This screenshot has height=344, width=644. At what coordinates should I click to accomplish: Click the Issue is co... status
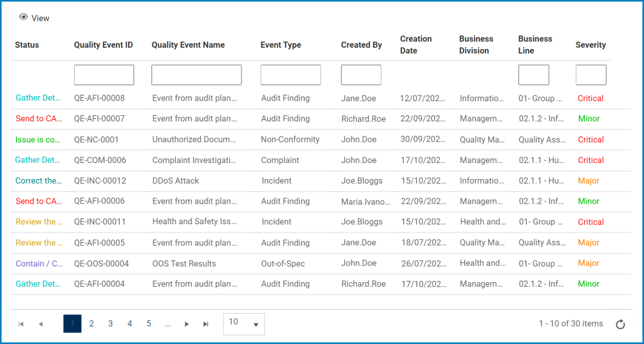[38, 139]
